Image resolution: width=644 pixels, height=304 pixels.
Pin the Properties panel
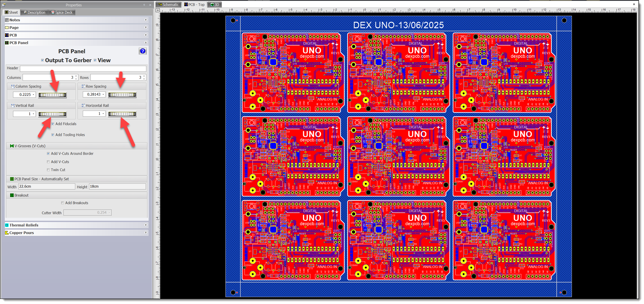coord(145,5)
